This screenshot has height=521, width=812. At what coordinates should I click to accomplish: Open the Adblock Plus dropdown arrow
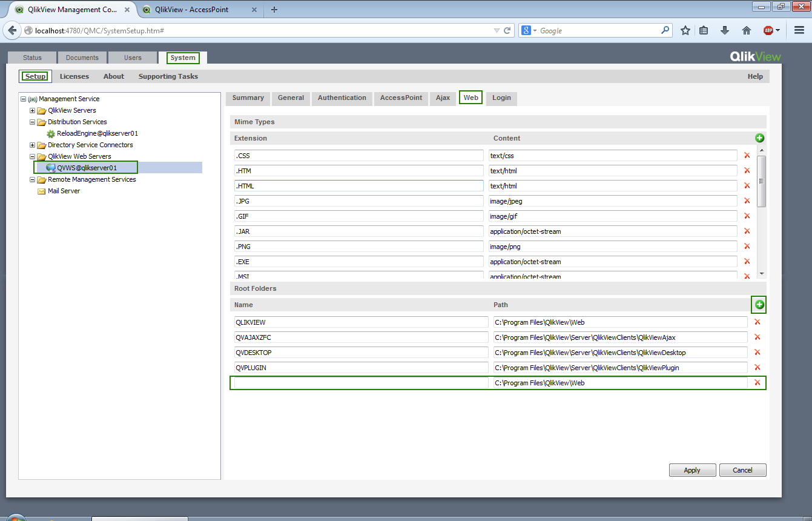pos(777,30)
